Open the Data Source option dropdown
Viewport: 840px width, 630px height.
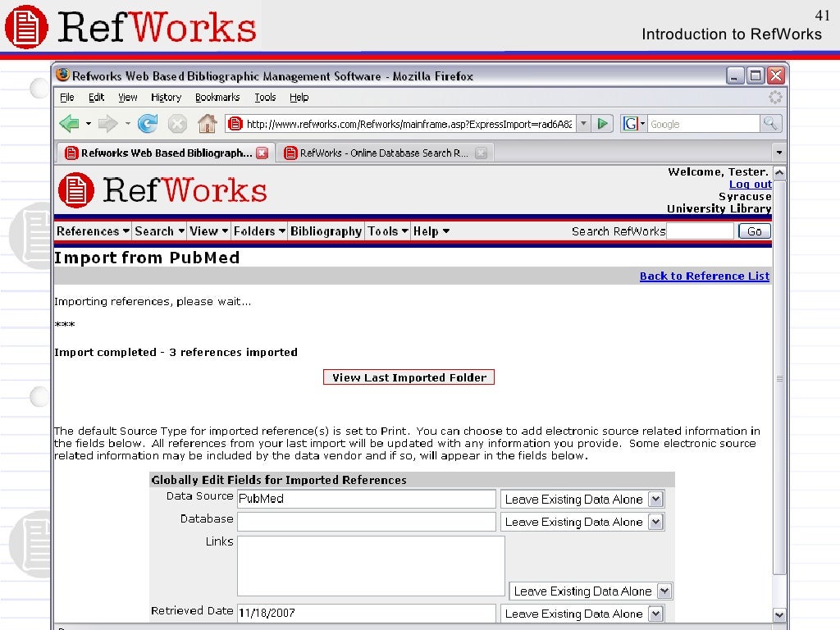point(655,500)
